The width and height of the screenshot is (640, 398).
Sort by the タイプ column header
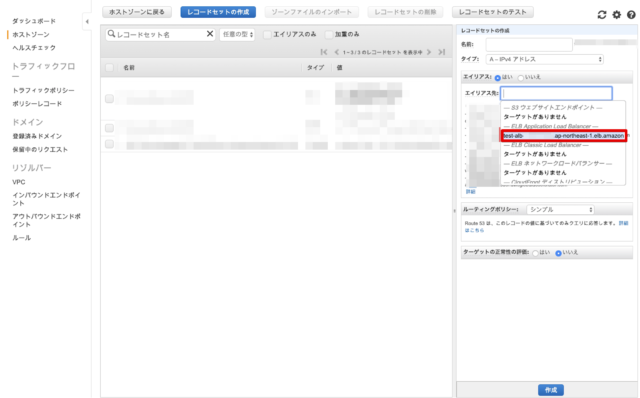[315, 67]
